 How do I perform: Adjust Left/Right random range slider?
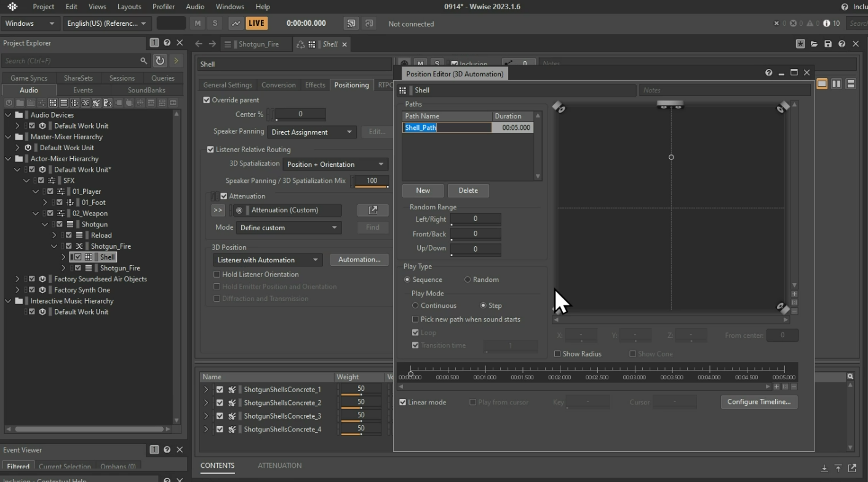point(476,220)
